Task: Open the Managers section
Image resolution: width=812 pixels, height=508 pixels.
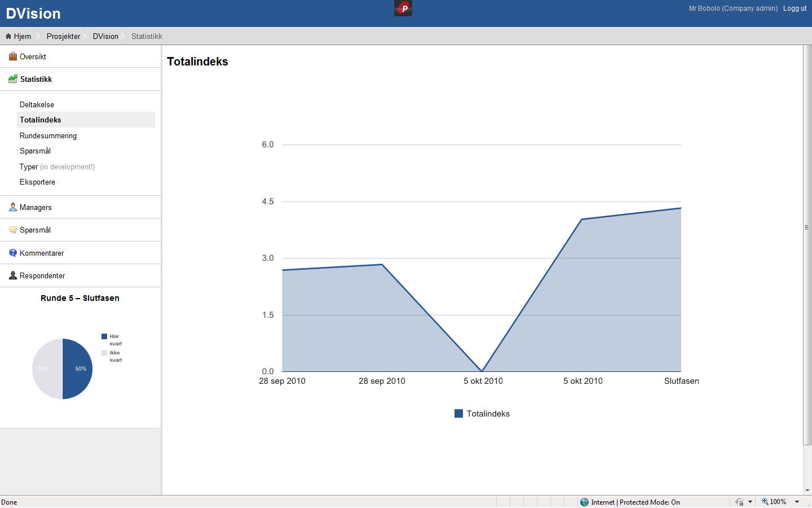Action: pyautogui.click(x=80, y=207)
